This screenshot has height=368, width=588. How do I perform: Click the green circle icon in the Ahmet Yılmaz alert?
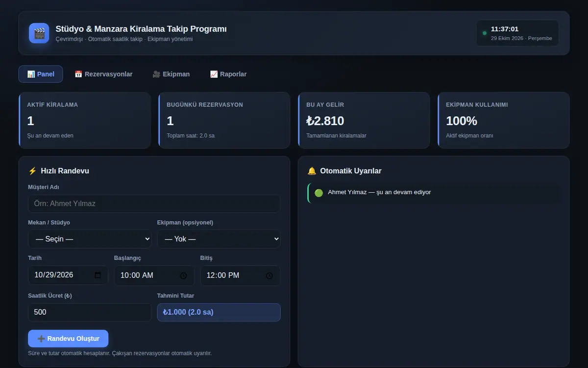tap(318, 193)
